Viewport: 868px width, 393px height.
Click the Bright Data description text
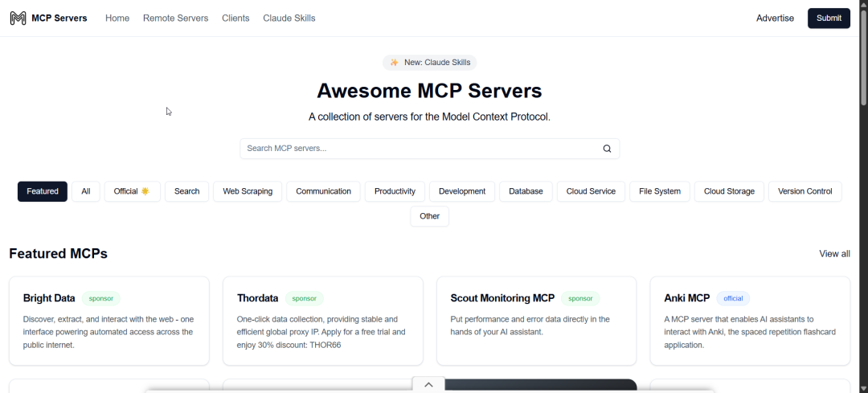click(x=108, y=332)
